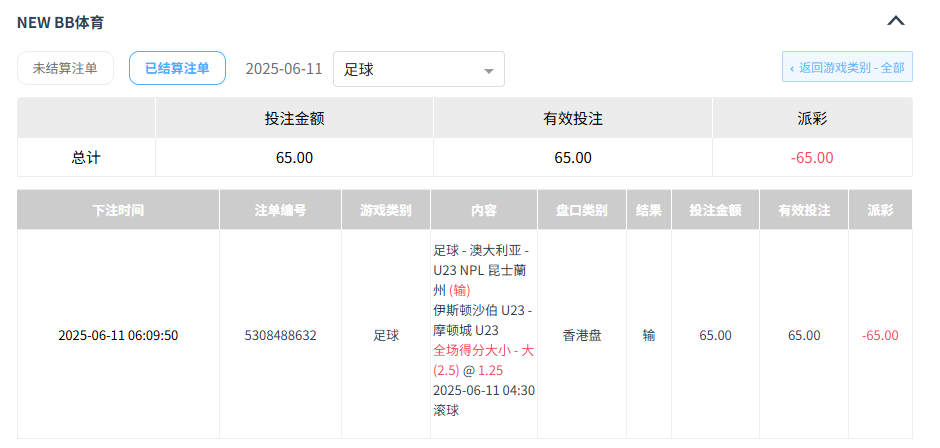This screenshot has width=940, height=448.
Task: Click the 盘口类别 column header
Action: [x=582, y=211]
